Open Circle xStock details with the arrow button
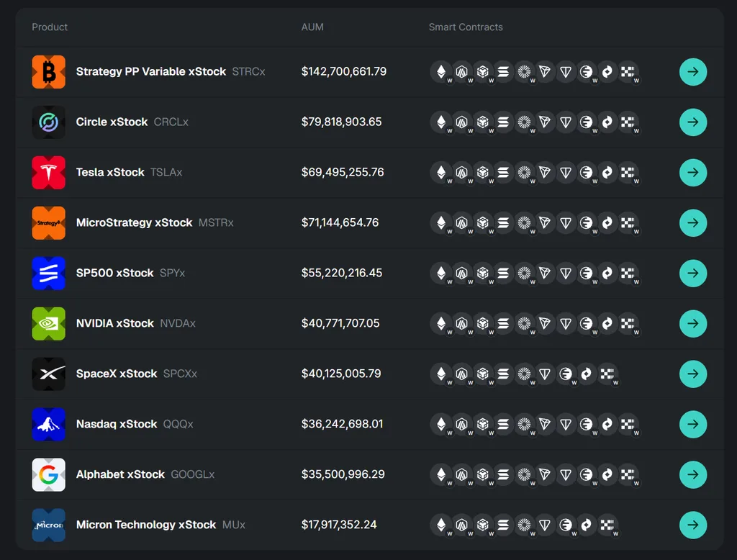This screenshot has height=560, width=737. point(693,122)
